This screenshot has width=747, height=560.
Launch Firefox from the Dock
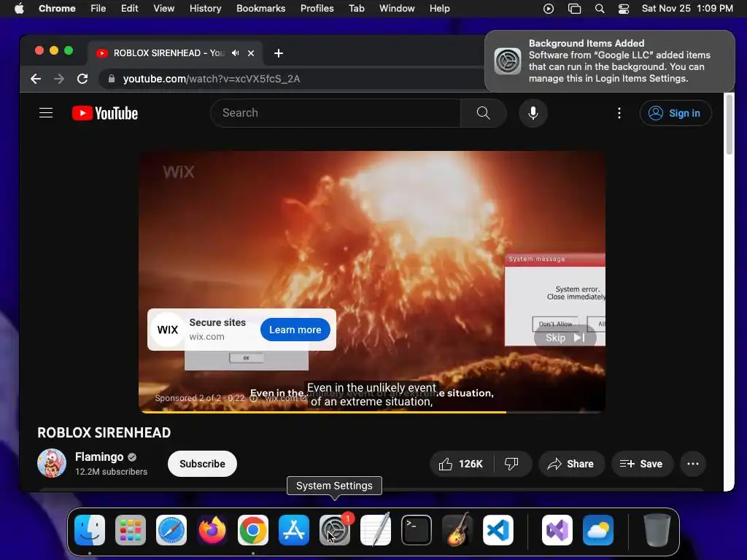coord(212,530)
